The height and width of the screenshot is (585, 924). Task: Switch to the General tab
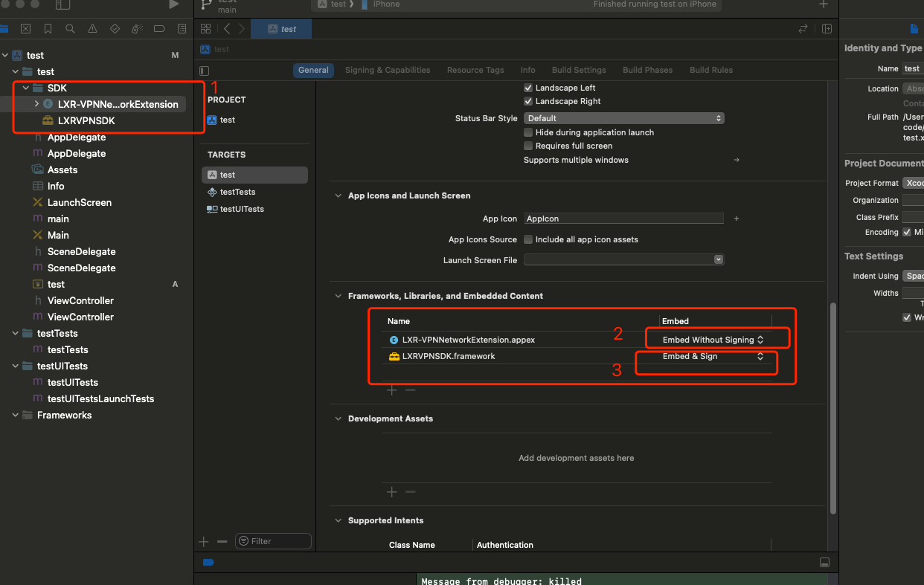(x=313, y=70)
